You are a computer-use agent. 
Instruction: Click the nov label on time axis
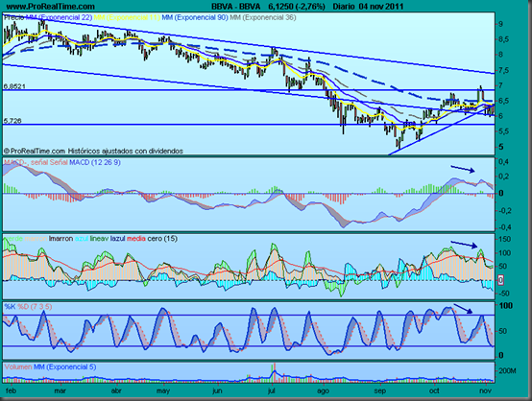pos(486,390)
